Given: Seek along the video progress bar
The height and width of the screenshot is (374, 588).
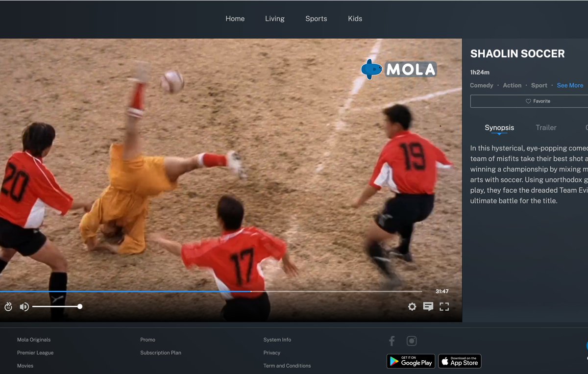Looking at the screenshot, I should click(x=211, y=291).
